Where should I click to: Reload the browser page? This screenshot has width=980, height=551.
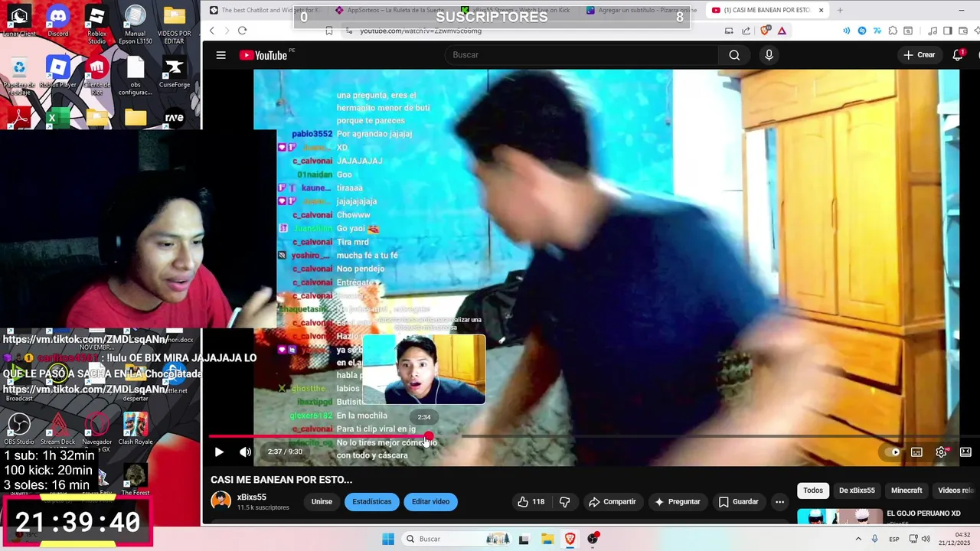point(242,31)
